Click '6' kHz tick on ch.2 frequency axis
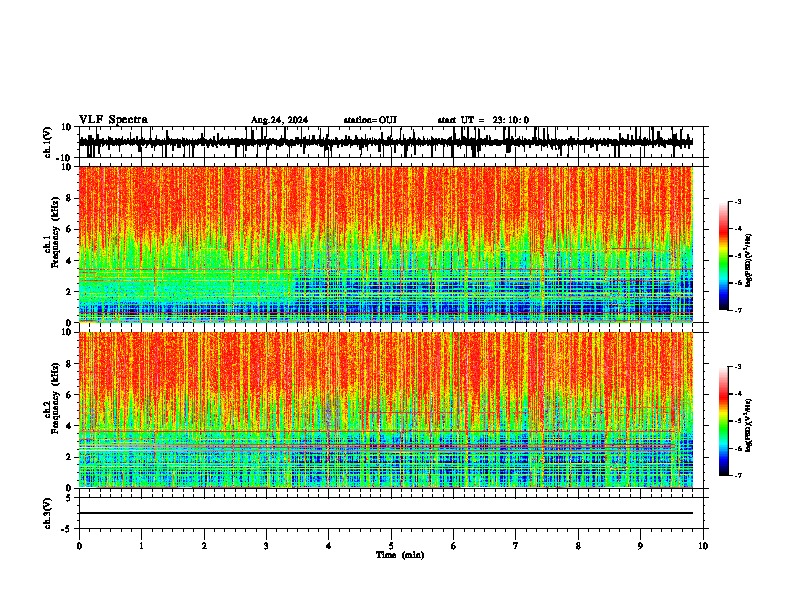This screenshot has height=612, width=792. pos(70,395)
